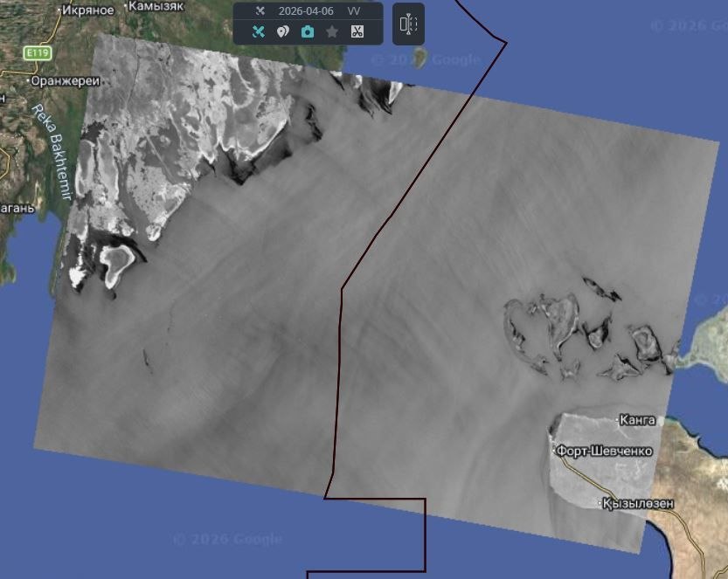The width and height of the screenshot is (728, 579).
Task: Select the scissors clip tool
Action: (357, 32)
